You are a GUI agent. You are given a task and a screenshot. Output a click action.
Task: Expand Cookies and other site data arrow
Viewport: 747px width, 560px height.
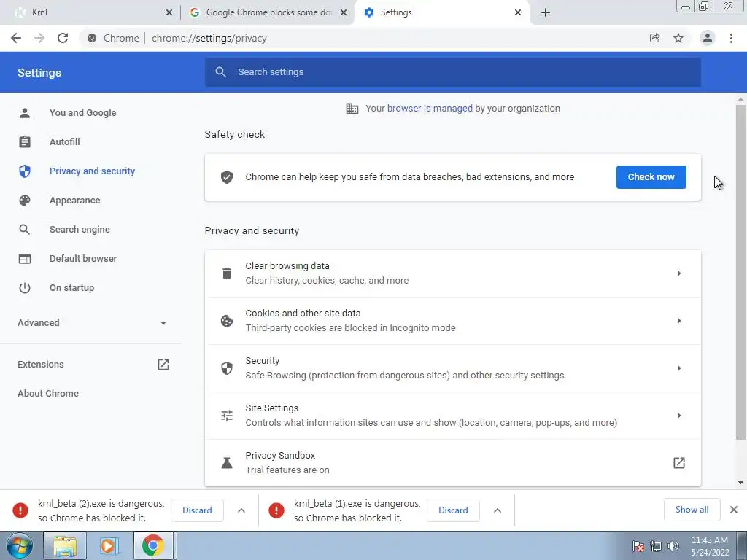[679, 321]
